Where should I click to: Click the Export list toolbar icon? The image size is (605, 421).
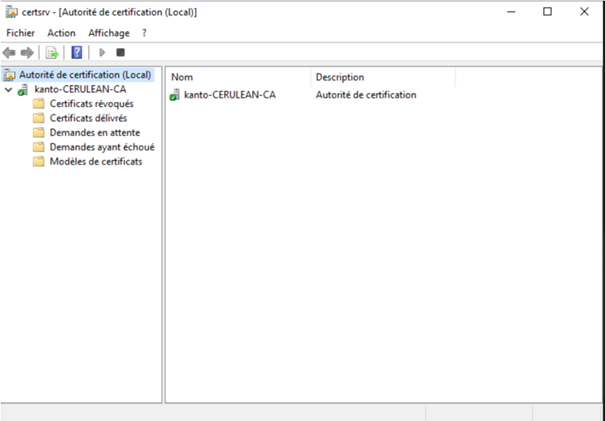click(x=52, y=52)
